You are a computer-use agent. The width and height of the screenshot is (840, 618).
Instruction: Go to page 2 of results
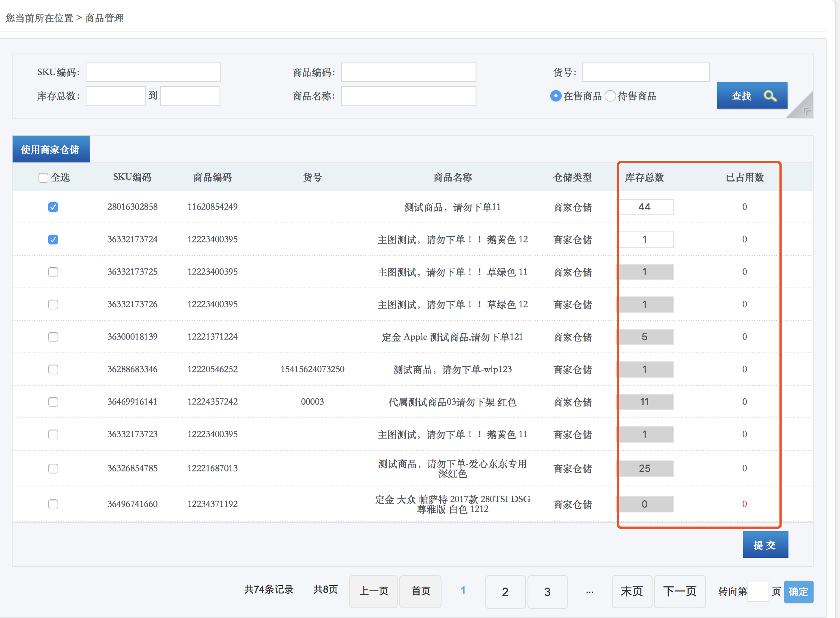click(x=505, y=592)
